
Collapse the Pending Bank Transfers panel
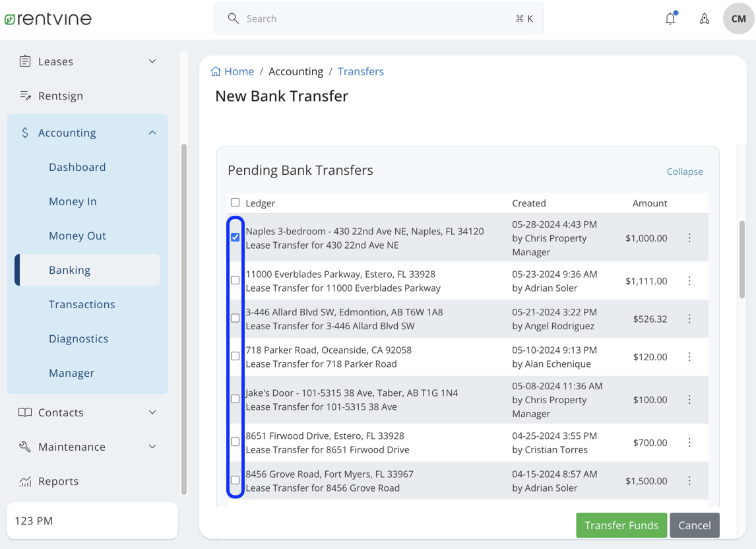[x=684, y=172]
